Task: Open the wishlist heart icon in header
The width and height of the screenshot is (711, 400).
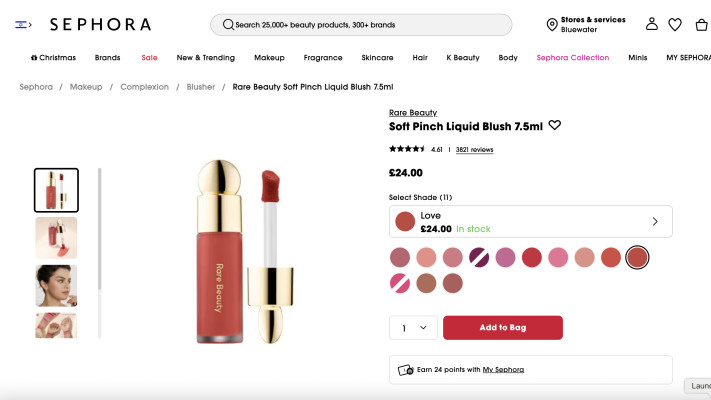Action: 675,24
